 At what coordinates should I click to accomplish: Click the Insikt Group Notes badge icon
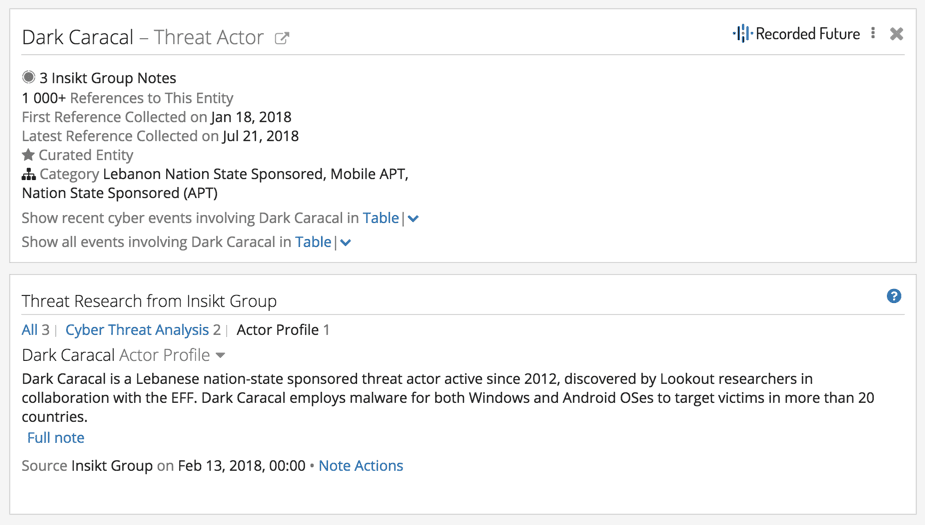(28, 77)
